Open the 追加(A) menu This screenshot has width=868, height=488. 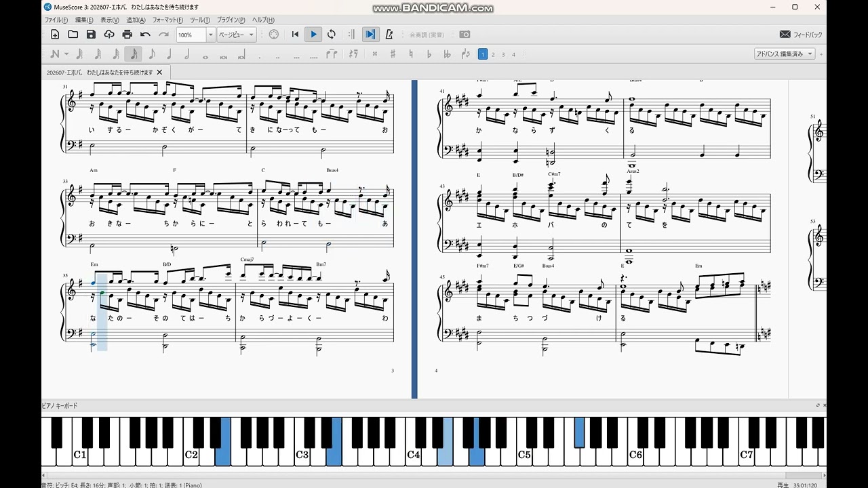click(136, 20)
